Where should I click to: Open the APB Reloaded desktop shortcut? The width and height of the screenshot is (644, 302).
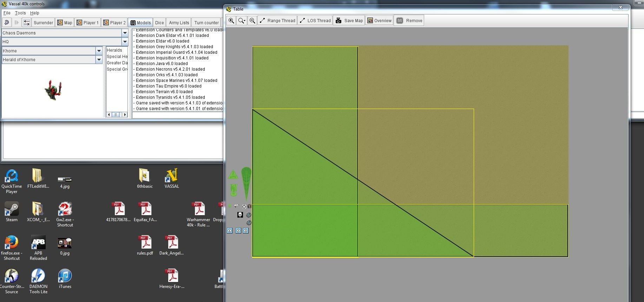38,248
